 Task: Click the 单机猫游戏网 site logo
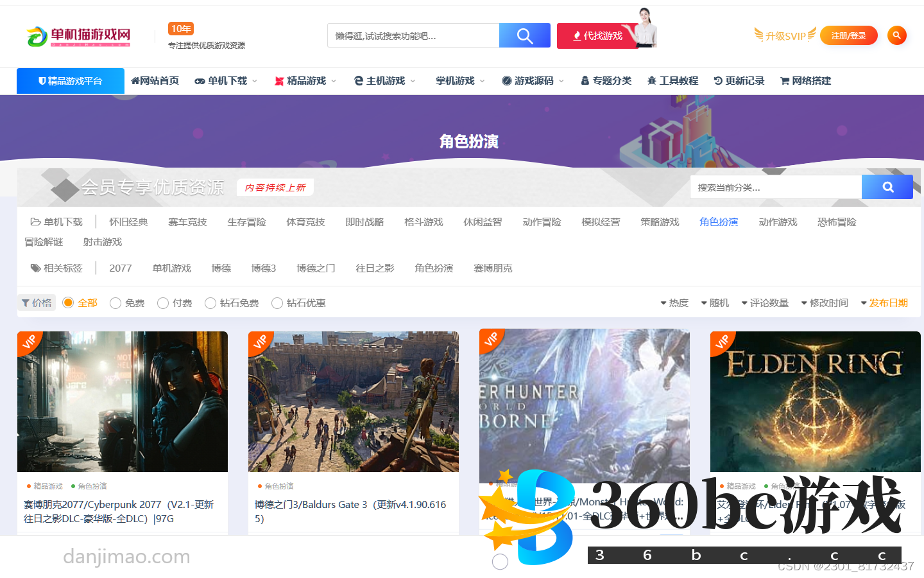click(78, 36)
